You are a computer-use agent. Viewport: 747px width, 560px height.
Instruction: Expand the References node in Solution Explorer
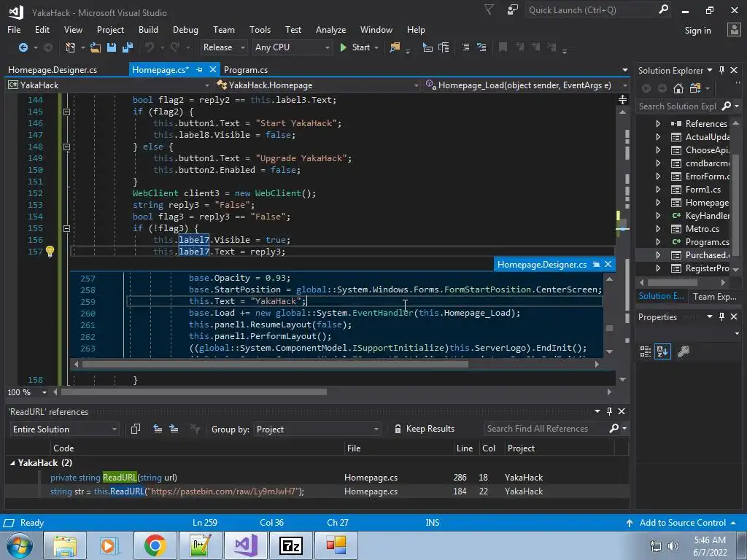[658, 123]
